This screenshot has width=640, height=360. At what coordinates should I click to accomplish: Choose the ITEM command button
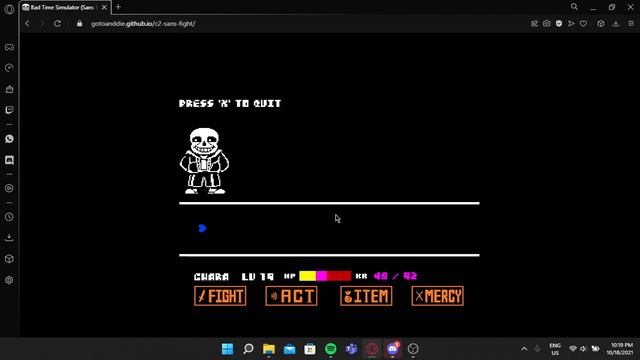366,296
